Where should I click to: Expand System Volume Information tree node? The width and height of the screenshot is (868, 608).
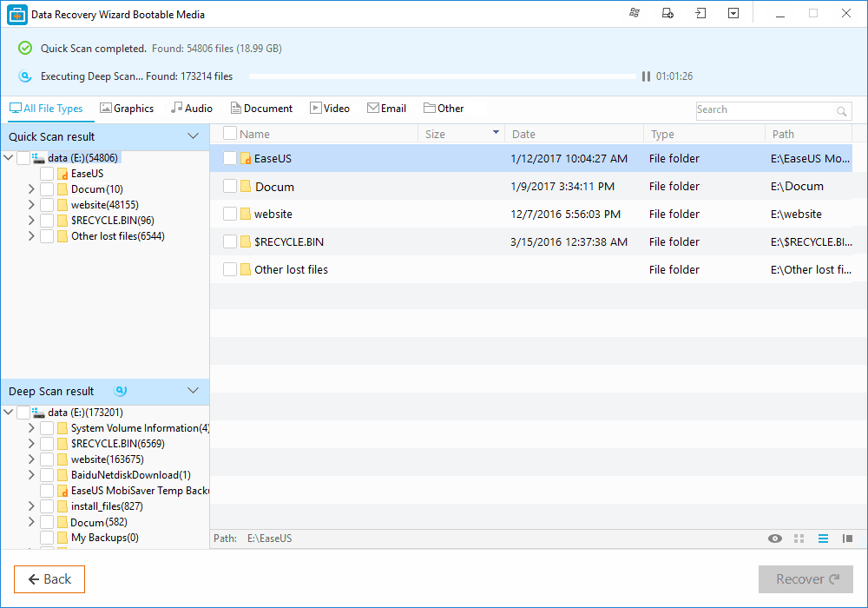(31, 428)
